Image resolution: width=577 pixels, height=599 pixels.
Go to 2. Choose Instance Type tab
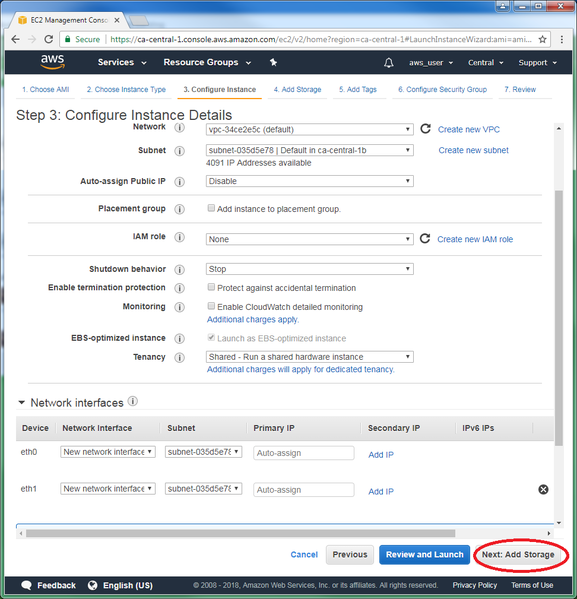coord(126,89)
